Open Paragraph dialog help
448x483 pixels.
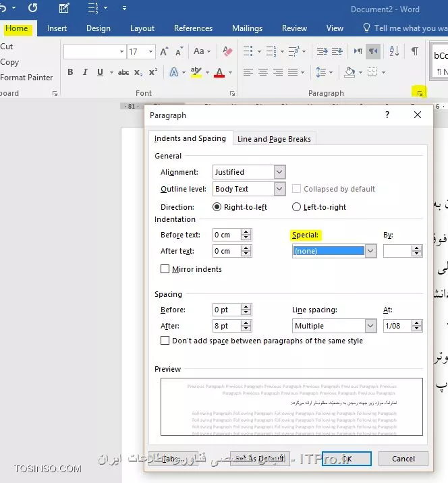tap(387, 115)
